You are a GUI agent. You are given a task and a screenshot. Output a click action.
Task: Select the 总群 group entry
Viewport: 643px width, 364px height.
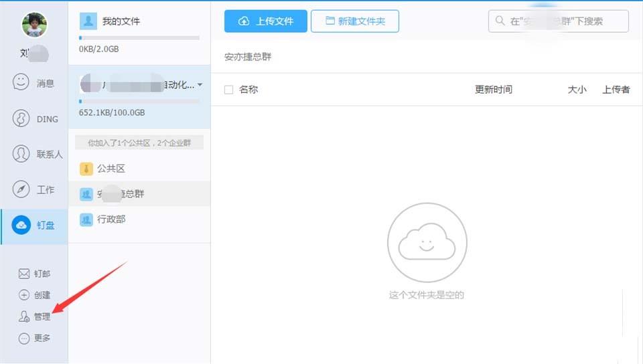[139, 194]
